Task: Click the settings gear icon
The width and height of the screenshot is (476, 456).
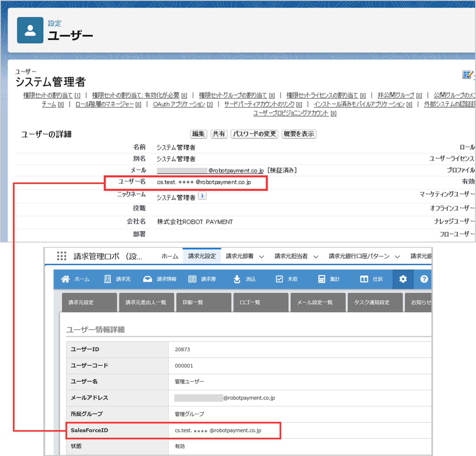Action: pyautogui.click(x=403, y=279)
